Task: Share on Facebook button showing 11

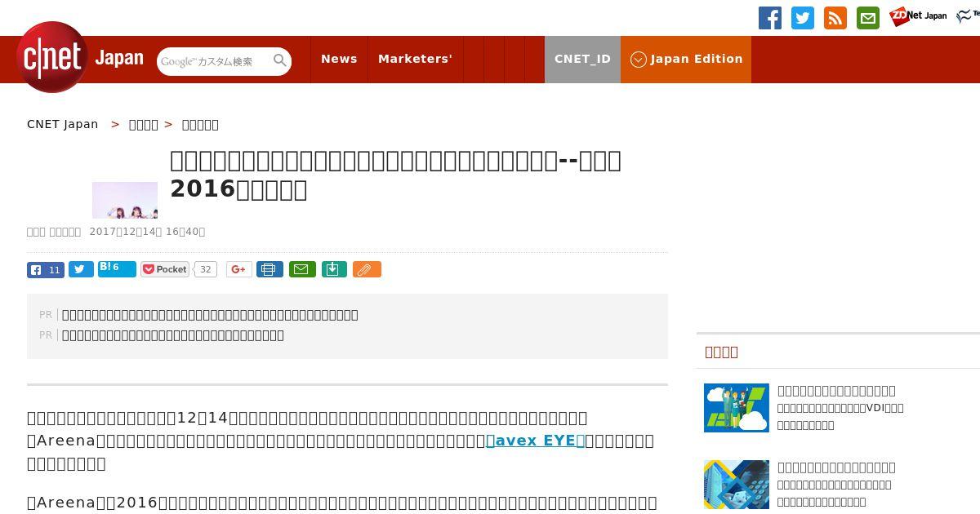Action: pos(46,269)
